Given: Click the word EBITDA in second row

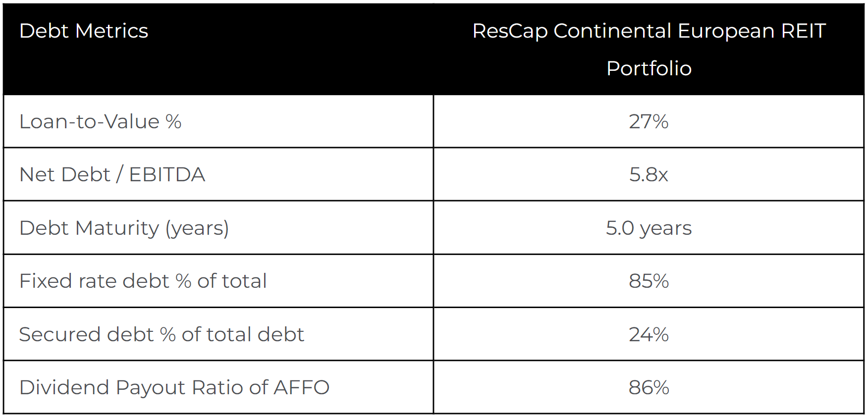Looking at the screenshot, I should coord(167,175).
